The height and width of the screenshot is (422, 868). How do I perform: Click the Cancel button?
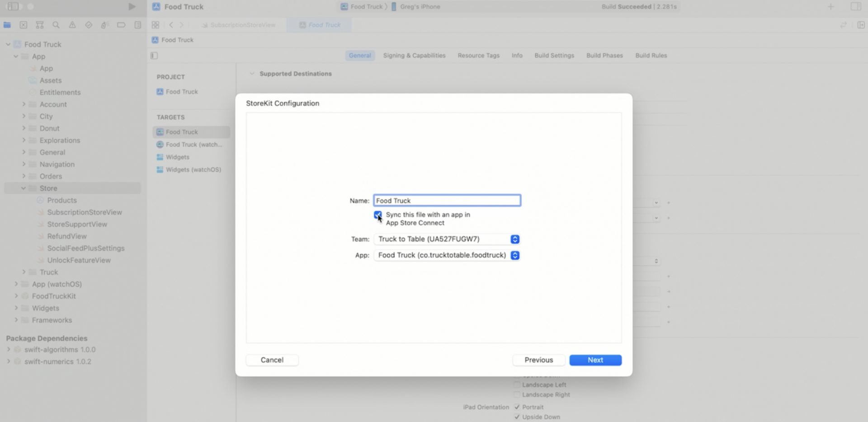(x=272, y=360)
